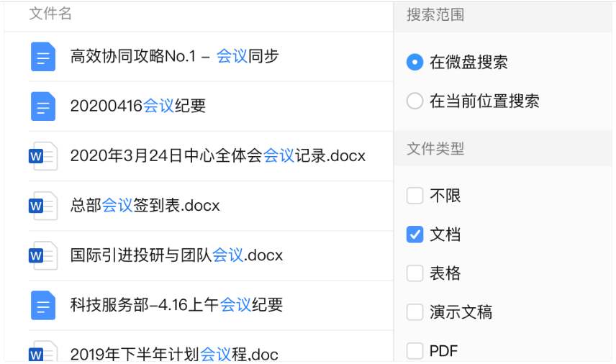Enable the 表格 file type filter

[x=415, y=273]
